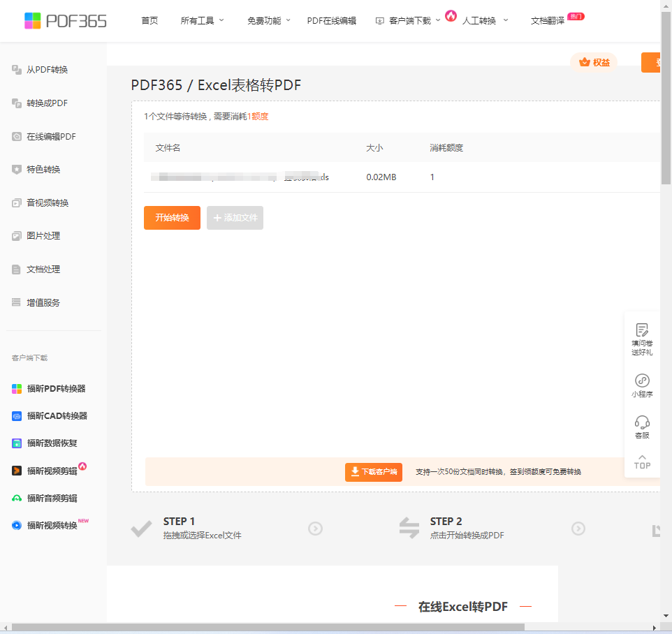
Task: Click the 点击开始转换成PDF description
Action: click(467, 535)
